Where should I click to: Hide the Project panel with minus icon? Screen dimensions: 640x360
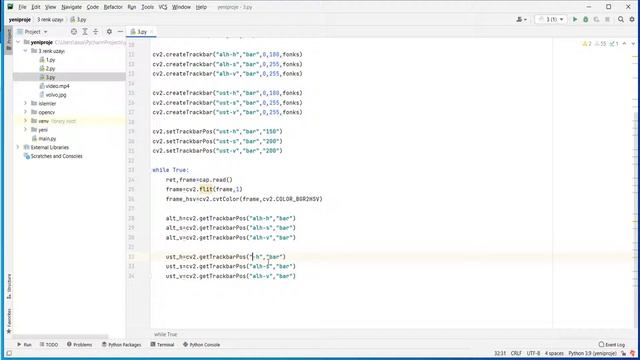tap(120, 31)
